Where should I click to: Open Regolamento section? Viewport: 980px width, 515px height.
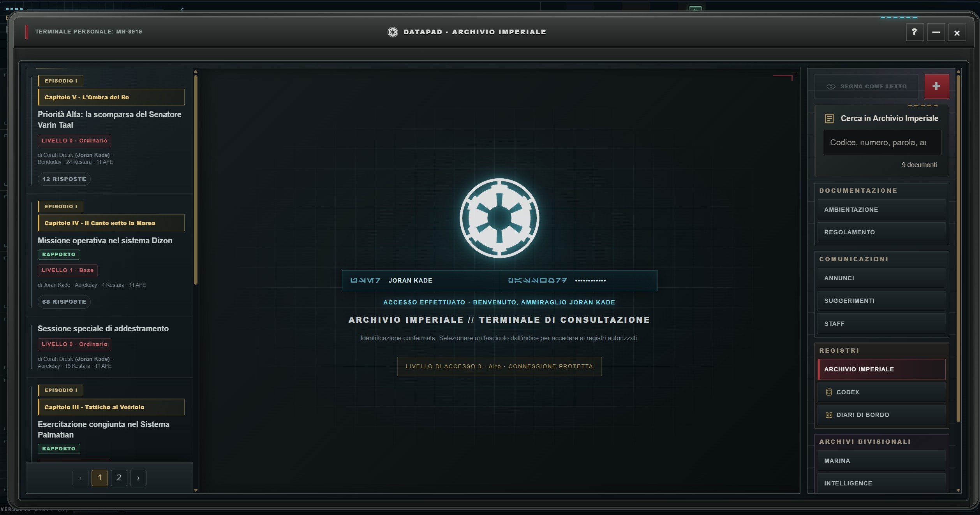[x=881, y=232]
